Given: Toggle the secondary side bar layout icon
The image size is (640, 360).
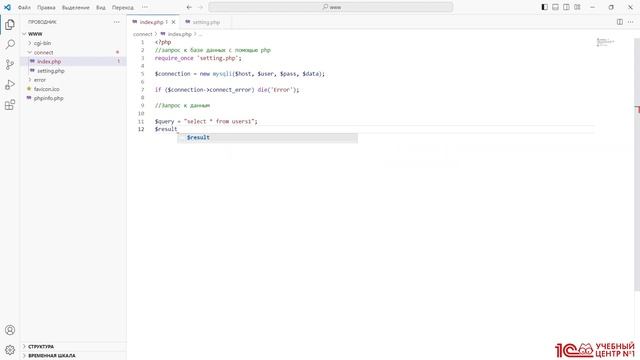Looking at the screenshot, I should tap(567, 7).
